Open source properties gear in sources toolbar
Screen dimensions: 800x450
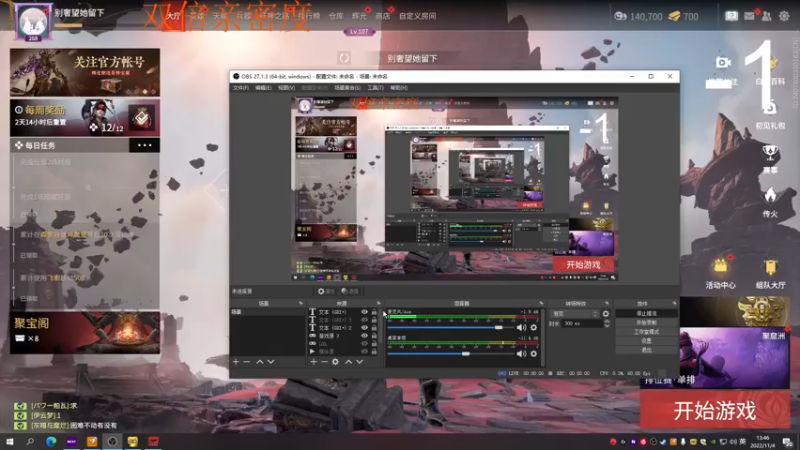click(x=335, y=362)
